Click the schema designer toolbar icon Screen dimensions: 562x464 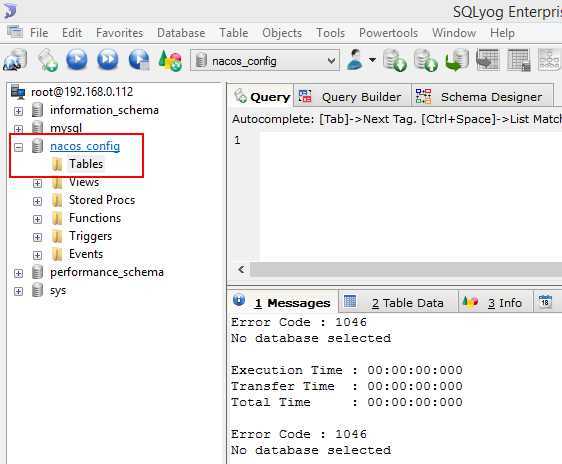tap(549, 60)
